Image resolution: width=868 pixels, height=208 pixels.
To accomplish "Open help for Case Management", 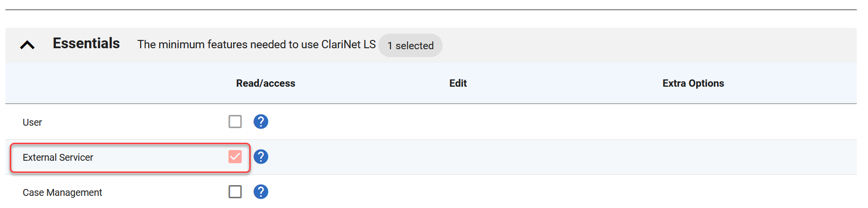I will click(261, 192).
